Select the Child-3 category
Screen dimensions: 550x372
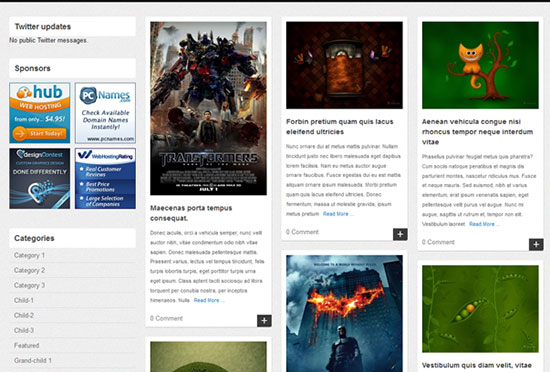click(24, 330)
